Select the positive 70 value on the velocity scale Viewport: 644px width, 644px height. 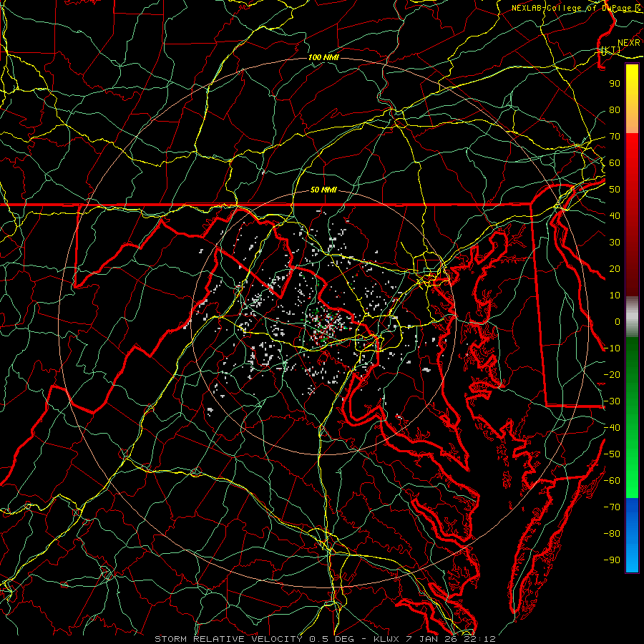615,137
